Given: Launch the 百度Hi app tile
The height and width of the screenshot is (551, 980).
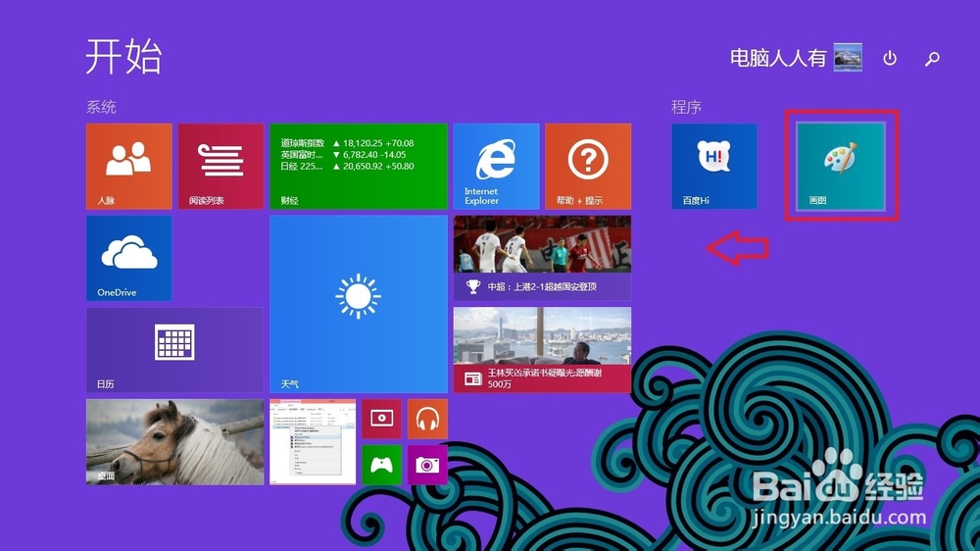Looking at the screenshot, I should (x=714, y=166).
